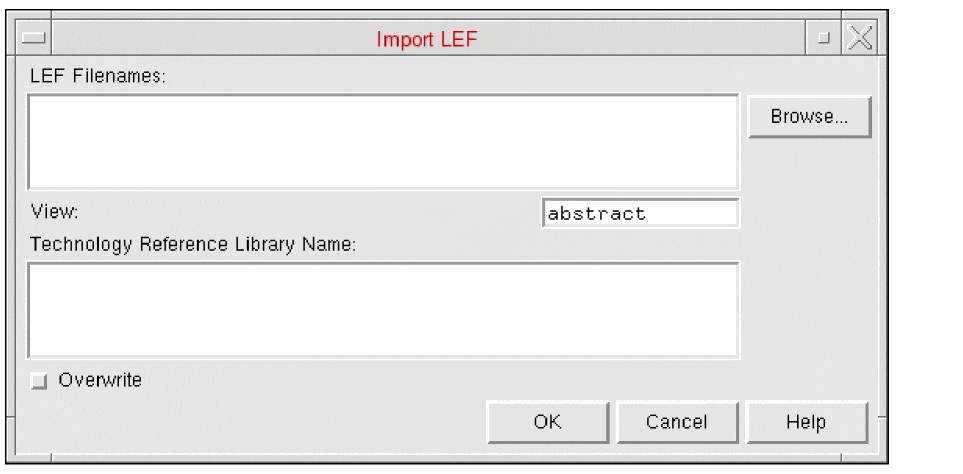Focus the LEF Filenames text box
Screen dimensions: 963x474
[x=382, y=141]
